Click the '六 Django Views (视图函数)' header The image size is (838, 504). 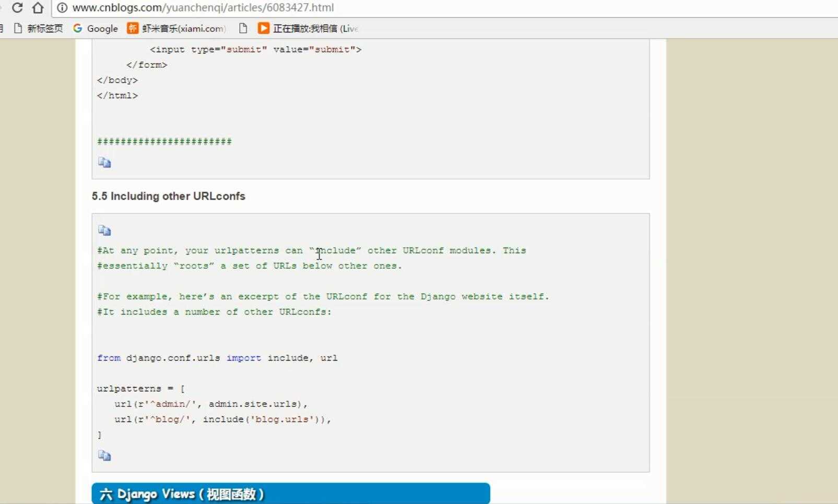coord(291,494)
